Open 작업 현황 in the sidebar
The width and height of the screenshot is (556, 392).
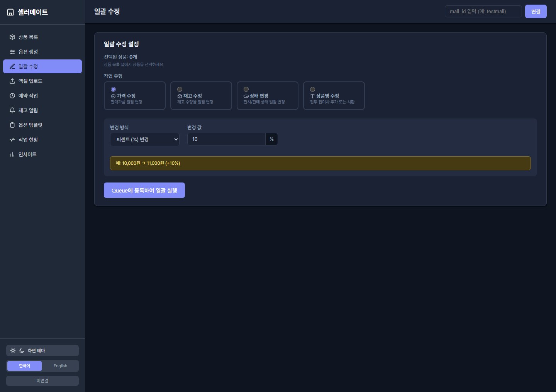click(42, 140)
